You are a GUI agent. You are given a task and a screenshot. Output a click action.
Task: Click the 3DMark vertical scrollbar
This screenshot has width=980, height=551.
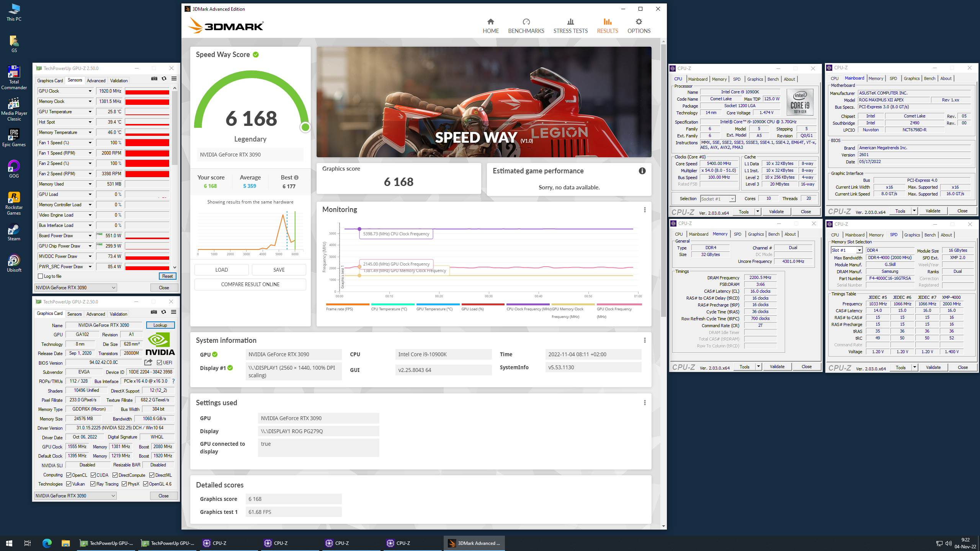point(663,180)
